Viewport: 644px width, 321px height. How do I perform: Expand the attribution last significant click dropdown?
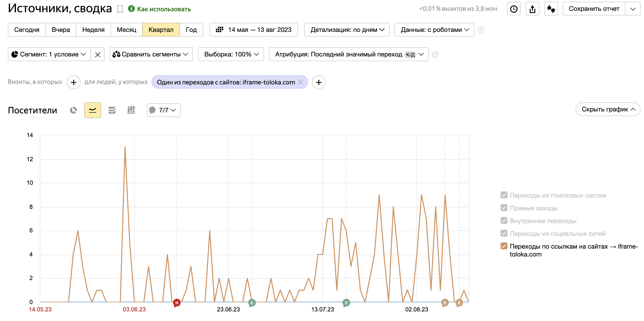[x=349, y=54]
